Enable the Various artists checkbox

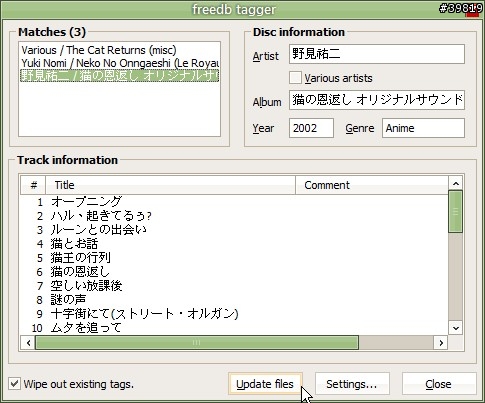coord(295,78)
